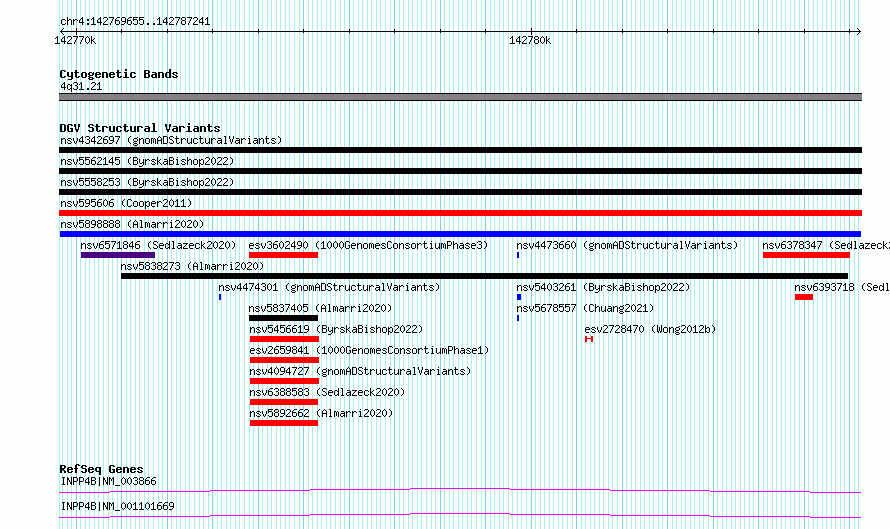Click the red bar under nsv595606
Screen dimensions: 890x529
click(460, 213)
